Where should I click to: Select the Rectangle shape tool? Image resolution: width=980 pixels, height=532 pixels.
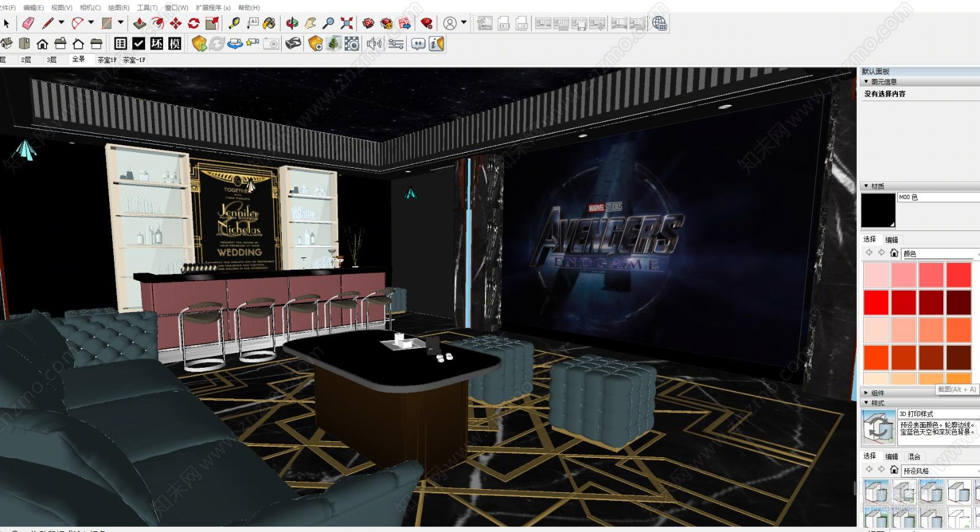(107, 23)
